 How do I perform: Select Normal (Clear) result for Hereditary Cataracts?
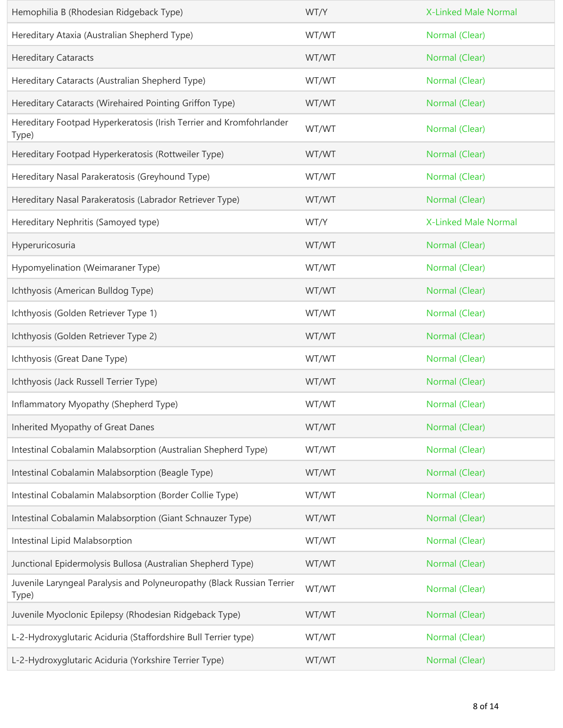tap(455, 58)
